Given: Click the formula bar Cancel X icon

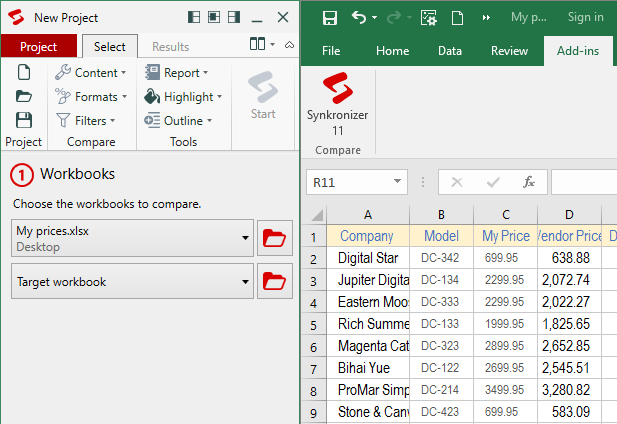Looking at the screenshot, I should pyautogui.click(x=457, y=182).
